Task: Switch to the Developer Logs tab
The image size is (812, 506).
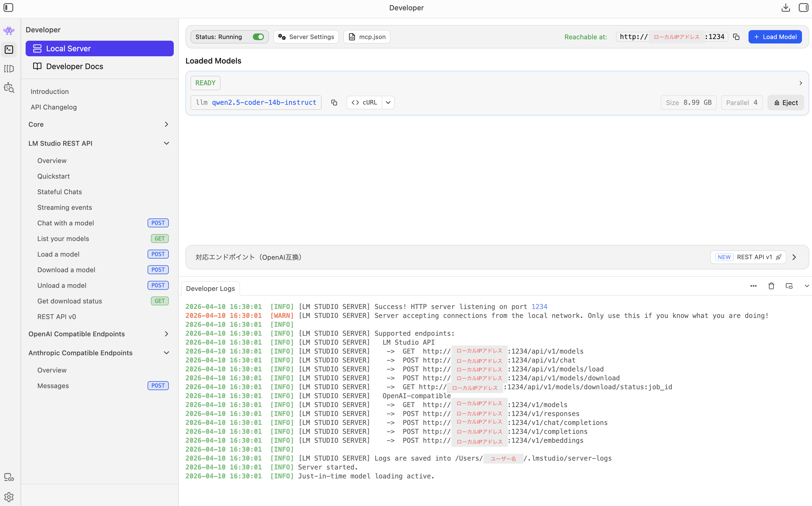Action: tap(210, 288)
